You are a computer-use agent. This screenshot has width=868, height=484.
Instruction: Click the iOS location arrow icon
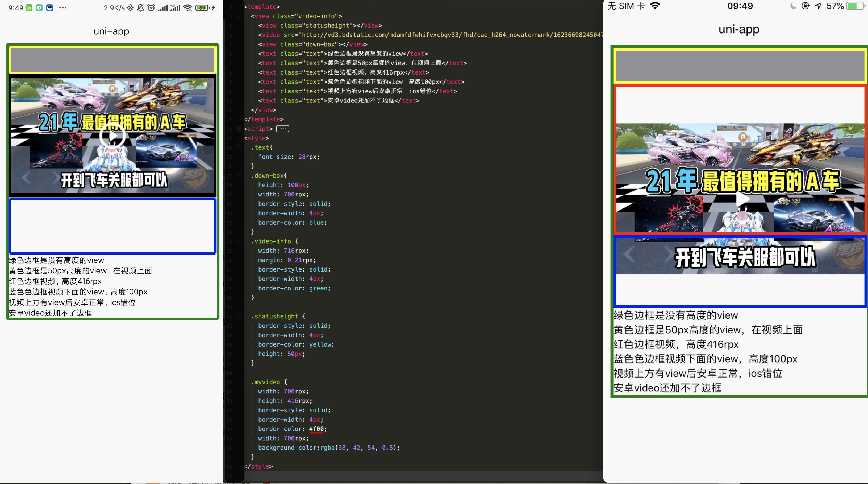818,6
